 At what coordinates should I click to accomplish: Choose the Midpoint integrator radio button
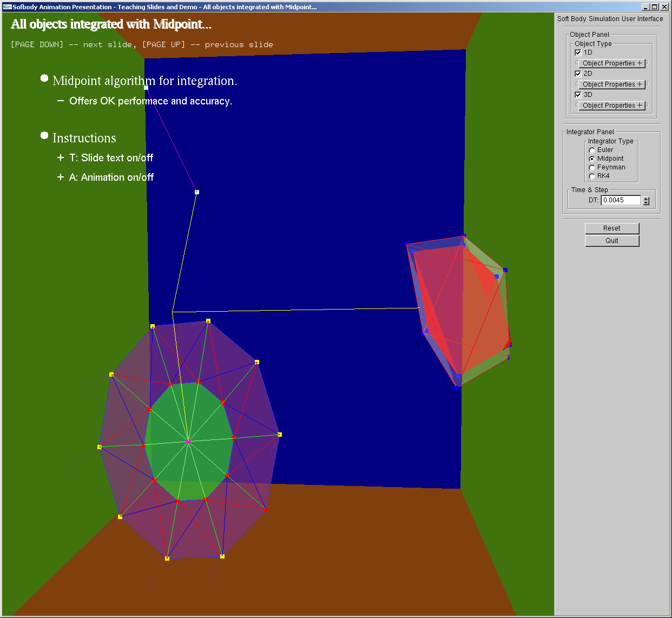pyautogui.click(x=592, y=159)
